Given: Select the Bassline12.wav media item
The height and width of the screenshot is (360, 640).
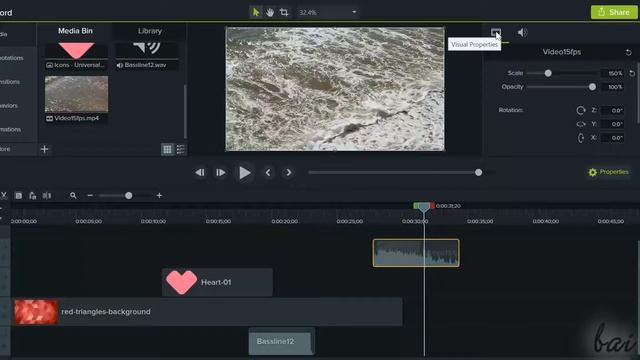Looking at the screenshot, I should pyautogui.click(x=147, y=56).
